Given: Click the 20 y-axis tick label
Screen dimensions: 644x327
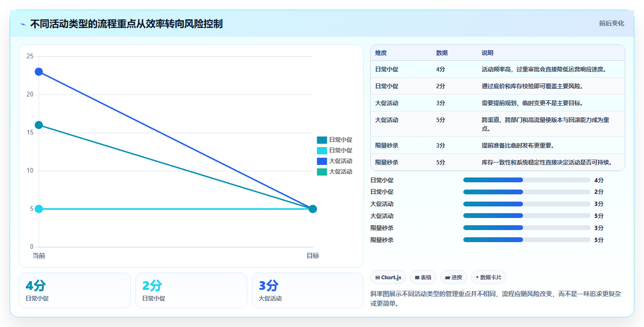Looking at the screenshot, I should [x=30, y=95].
